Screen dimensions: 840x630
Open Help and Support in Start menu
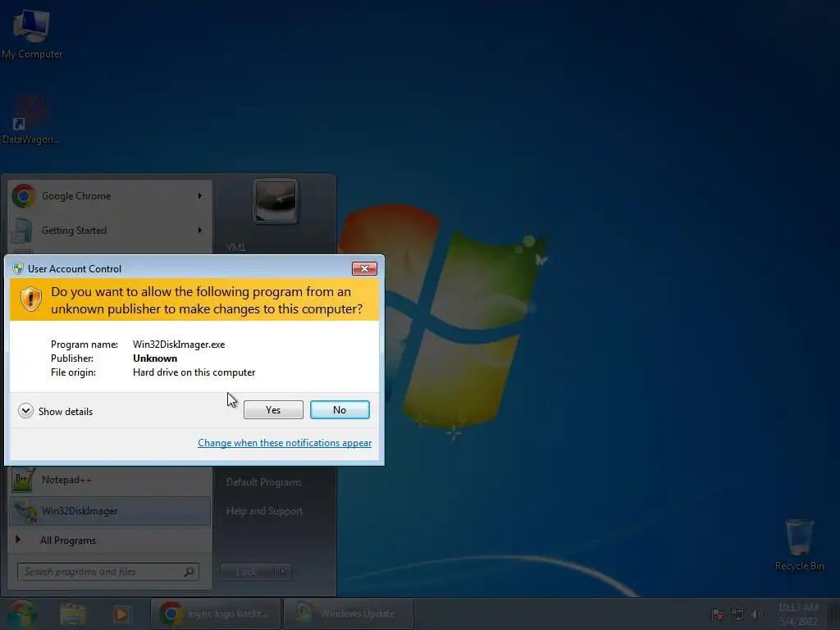pos(264,511)
